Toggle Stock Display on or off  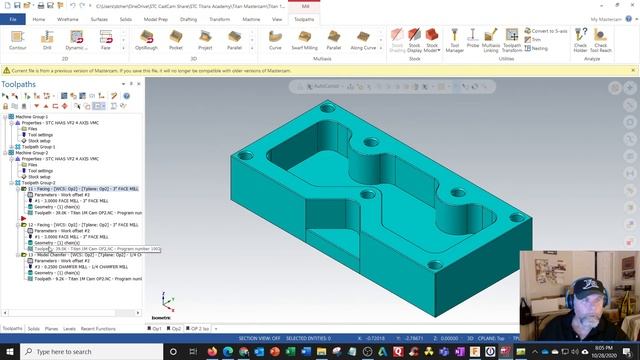(414, 40)
